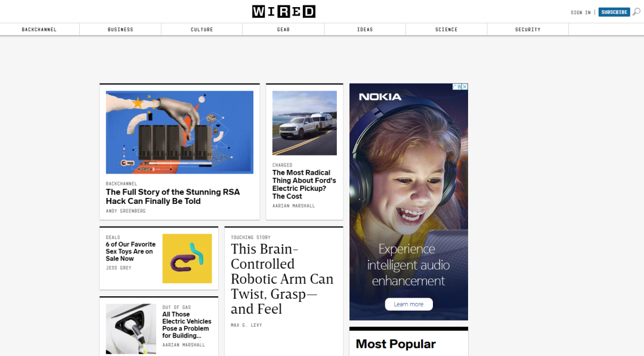Screen dimensions: 644x356
Task: Click the EV charging port thumbnail
Action: click(131, 329)
